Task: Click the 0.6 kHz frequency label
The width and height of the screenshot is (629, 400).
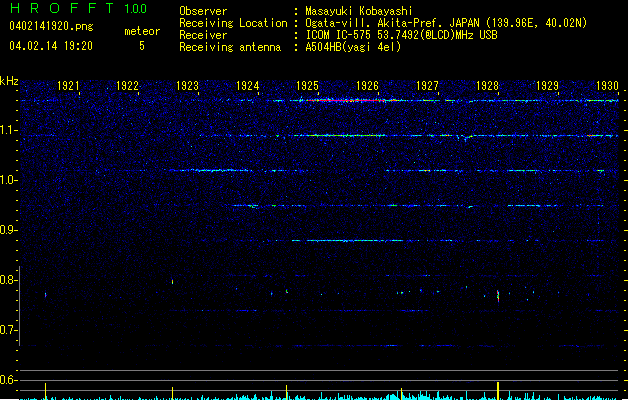Action: tap(9, 380)
